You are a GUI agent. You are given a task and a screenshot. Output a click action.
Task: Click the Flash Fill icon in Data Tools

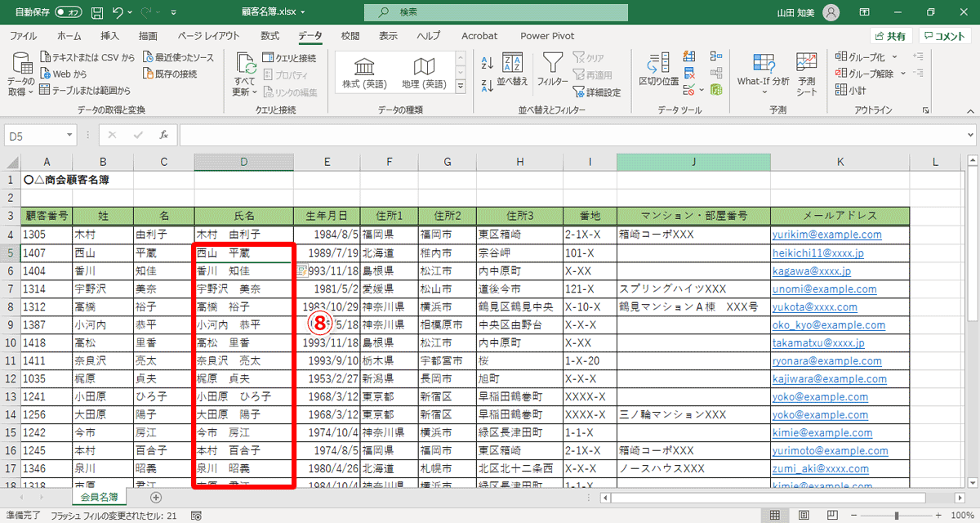(688, 57)
